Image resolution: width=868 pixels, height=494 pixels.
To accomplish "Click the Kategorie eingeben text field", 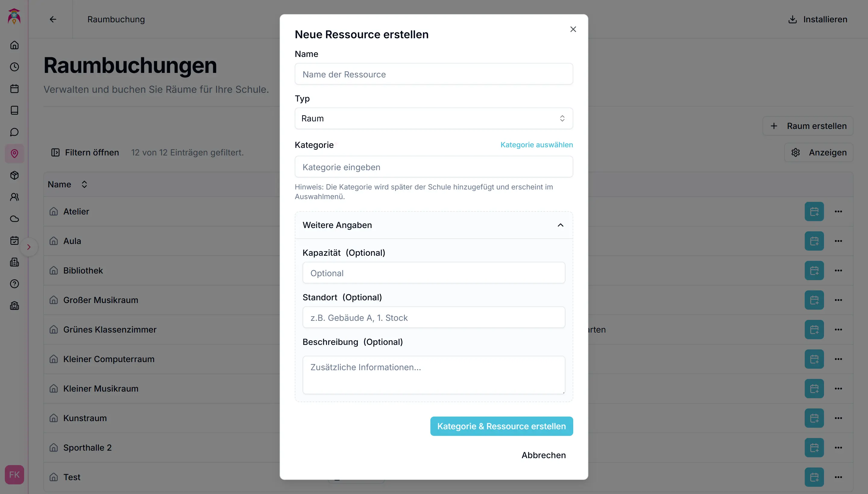I will [433, 167].
